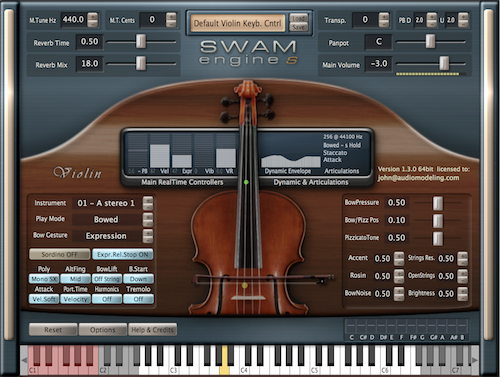Click the OpenStrings stepper control
The width and height of the screenshot is (500, 377).
click(462, 276)
